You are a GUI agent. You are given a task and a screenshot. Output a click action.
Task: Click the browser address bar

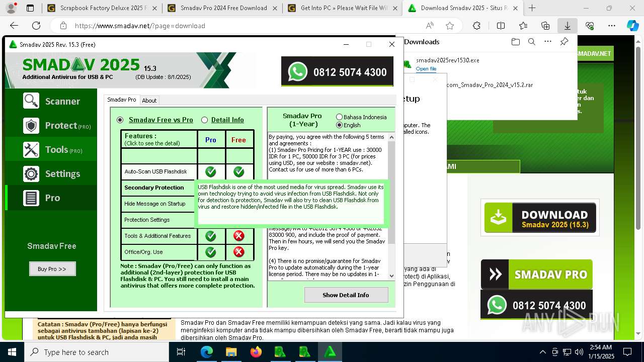[x=242, y=26]
